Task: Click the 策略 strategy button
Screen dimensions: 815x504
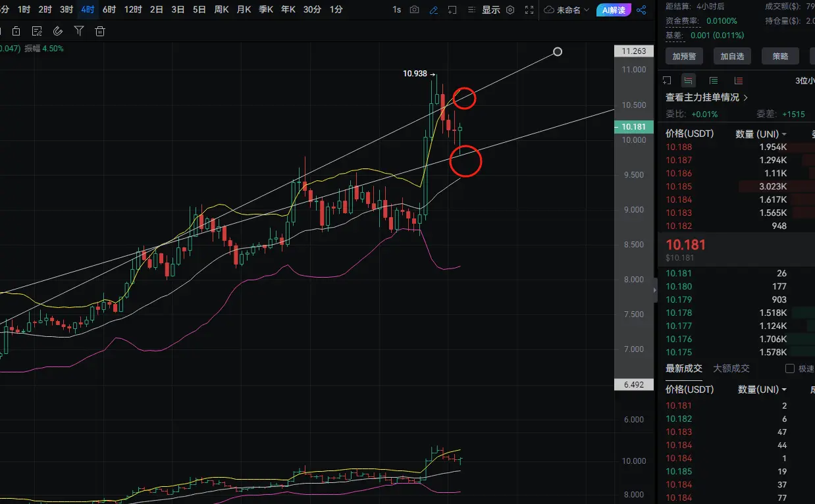Action: click(x=780, y=56)
